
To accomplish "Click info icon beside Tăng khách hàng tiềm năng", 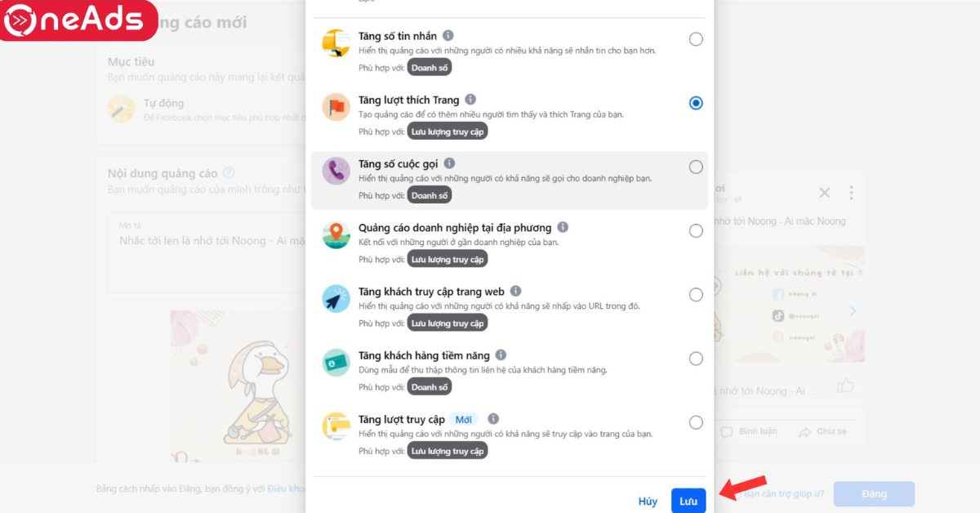I will (501, 355).
